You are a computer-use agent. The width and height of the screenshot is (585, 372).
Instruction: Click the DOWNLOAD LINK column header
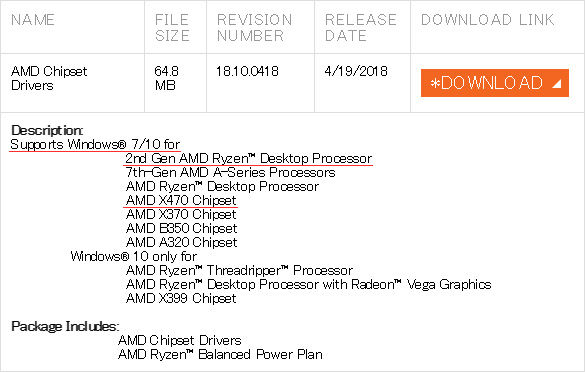click(x=488, y=20)
